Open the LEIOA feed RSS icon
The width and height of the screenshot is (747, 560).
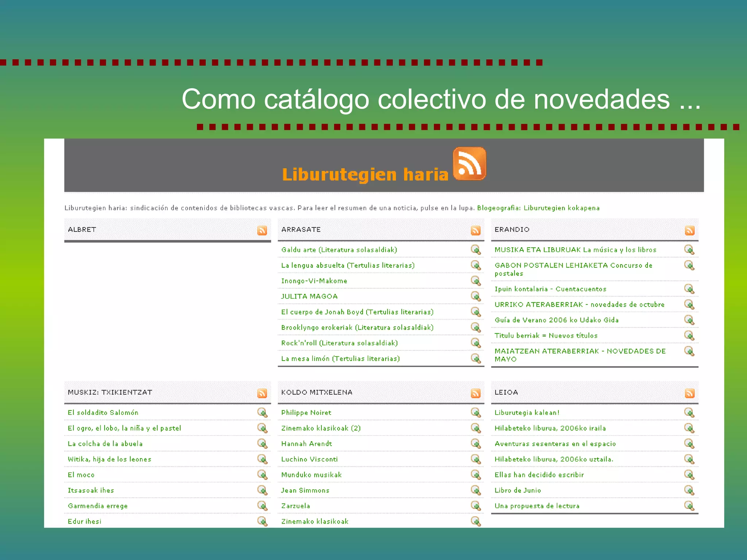[x=689, y=393]
